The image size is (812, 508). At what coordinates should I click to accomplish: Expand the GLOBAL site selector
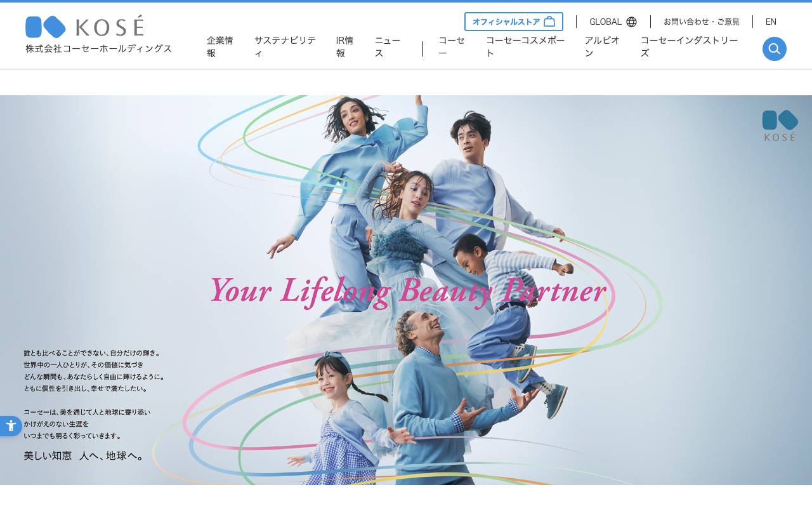point(613,22)
